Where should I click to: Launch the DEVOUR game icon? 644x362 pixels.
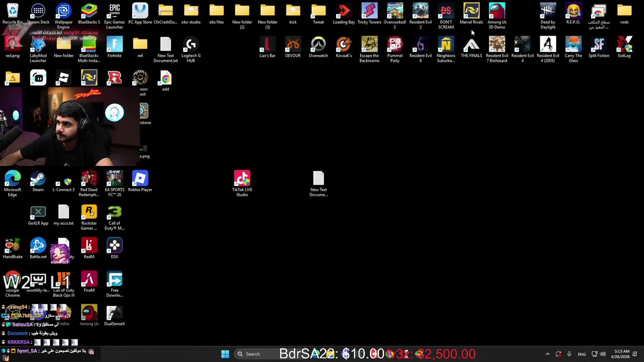click(x=293, y=47)
